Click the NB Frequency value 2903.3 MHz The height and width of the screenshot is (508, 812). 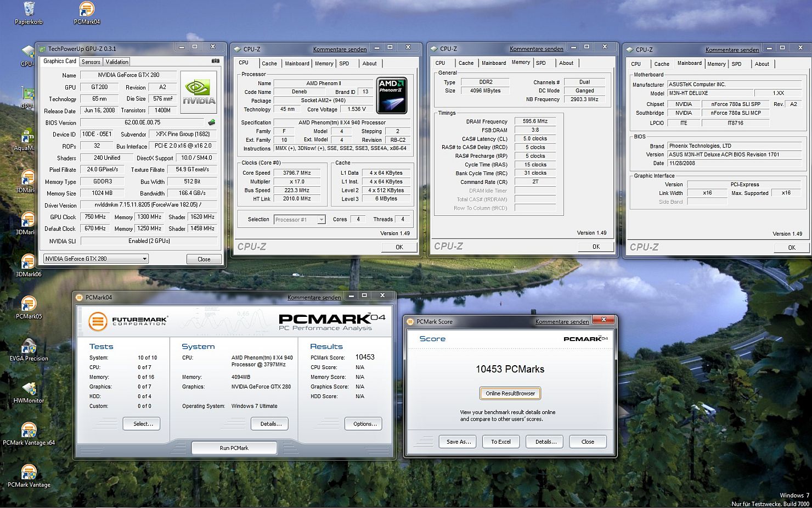[x=585, y=99]
